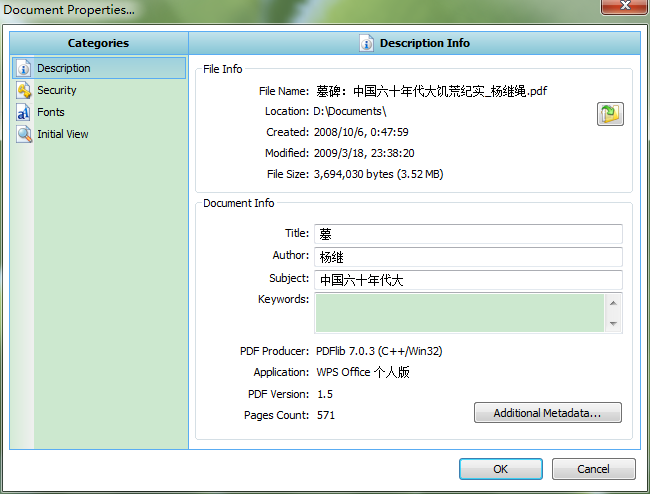Screen dimensions: 650x494
Task: Click the PDF Producer value PDFlib 7.0.3
Action: (x=379, y=351)
